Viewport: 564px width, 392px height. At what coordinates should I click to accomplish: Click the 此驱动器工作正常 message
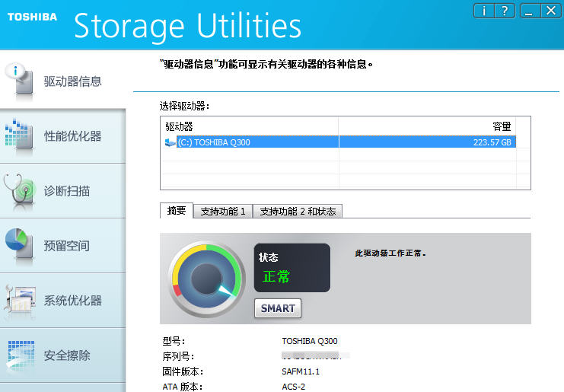390,253
